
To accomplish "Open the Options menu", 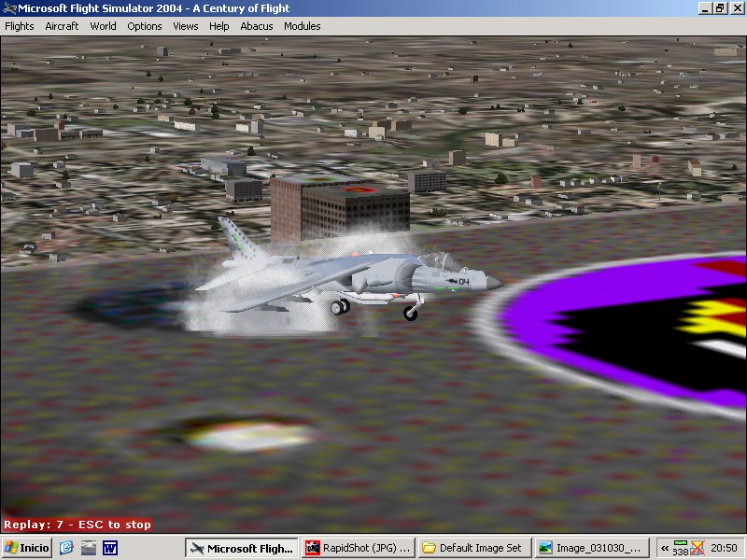I will click(145, 26).
